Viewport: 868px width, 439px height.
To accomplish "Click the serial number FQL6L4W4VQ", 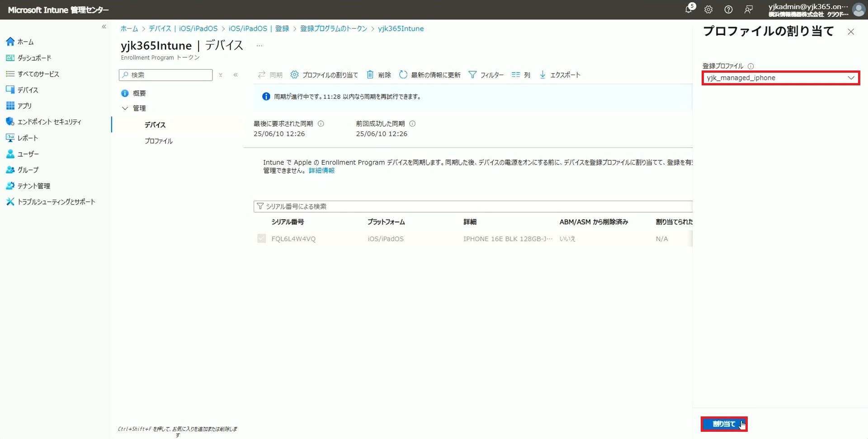I will point(293,239).
